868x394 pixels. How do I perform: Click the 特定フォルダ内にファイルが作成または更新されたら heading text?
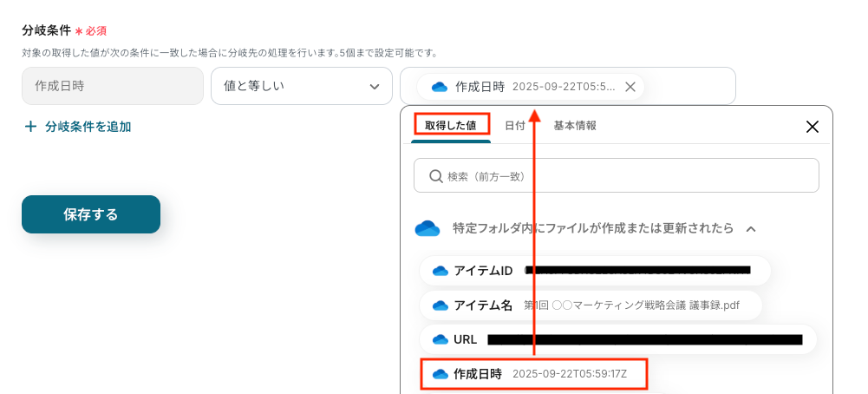pos(593,228)
